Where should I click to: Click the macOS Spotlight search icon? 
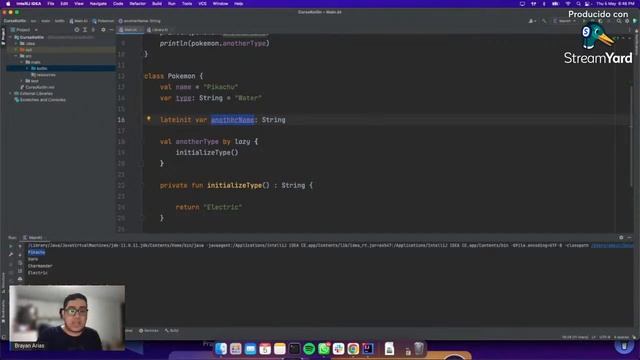click(578, 4)
